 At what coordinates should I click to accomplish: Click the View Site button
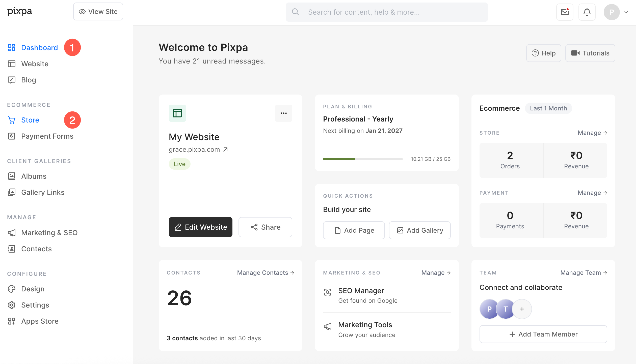98,11
